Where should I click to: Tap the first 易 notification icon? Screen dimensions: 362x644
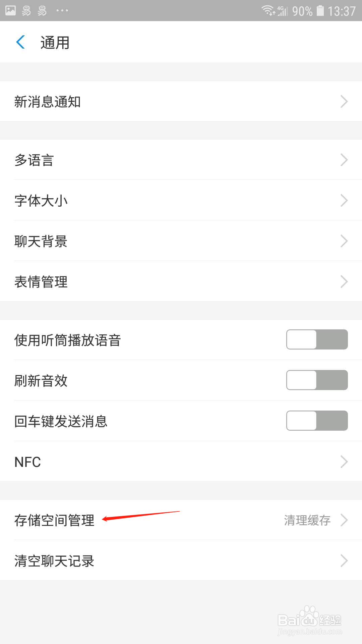[26, 11]
